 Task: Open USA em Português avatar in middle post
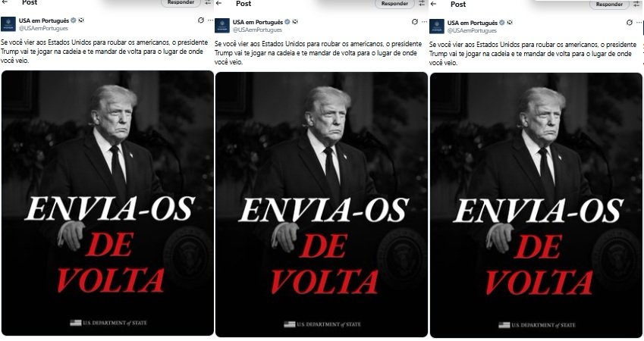coord(222,26)
